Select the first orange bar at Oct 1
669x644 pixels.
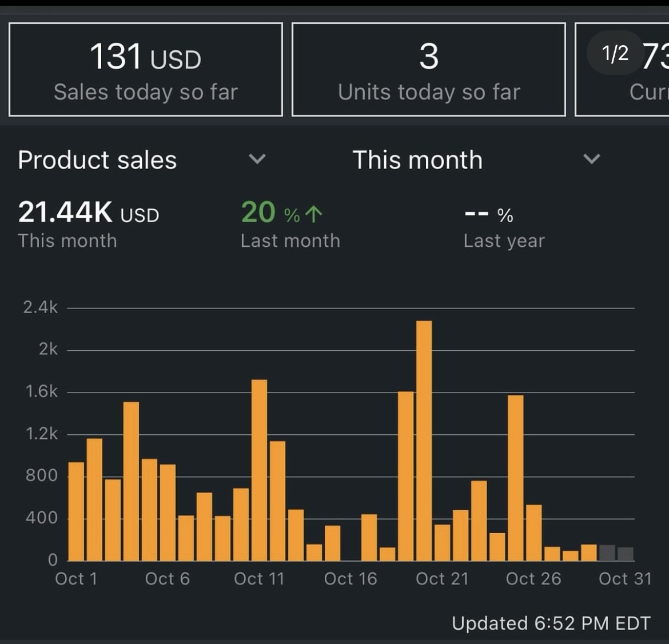76,511
